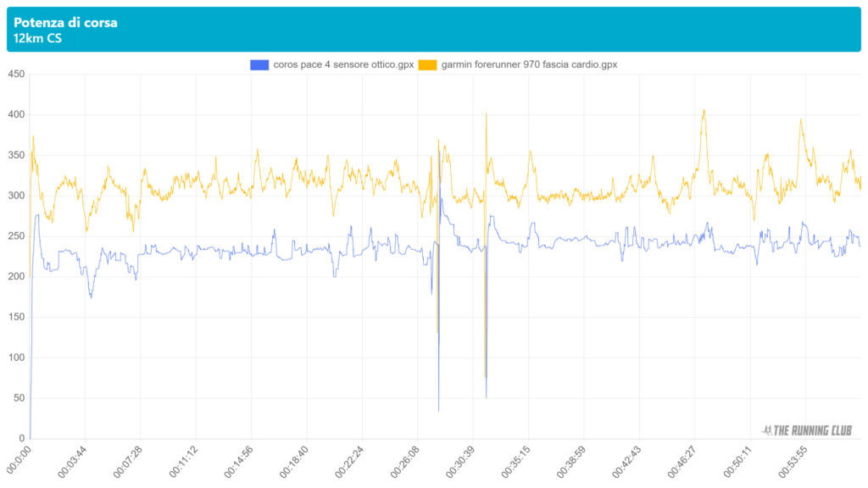Click the highest orange peak near 00:46:27
This screenshot has height=488, width=868.
click(704, 110)
